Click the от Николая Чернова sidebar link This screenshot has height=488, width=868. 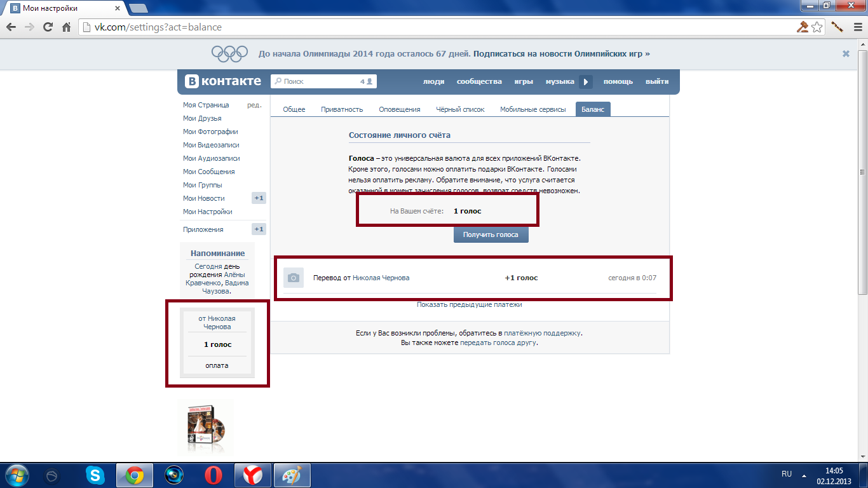point(217,323)
